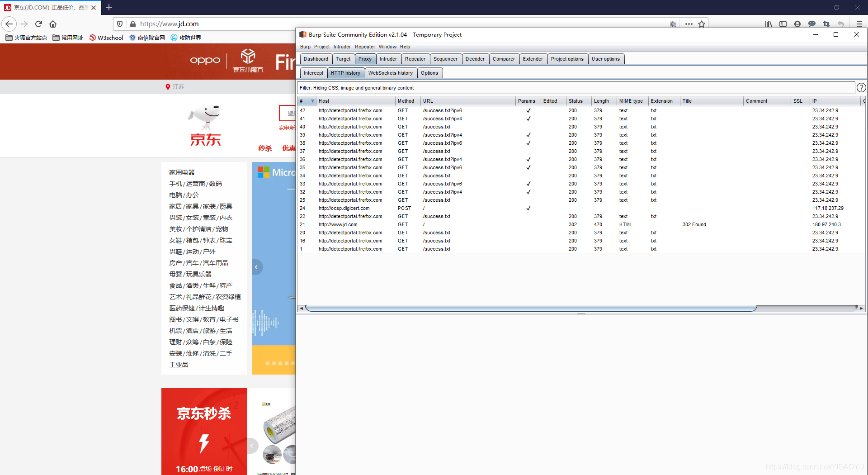Click the screenshot crop toolbar icon
Viewport: 868px width, 475px height.
coord(826,24)
